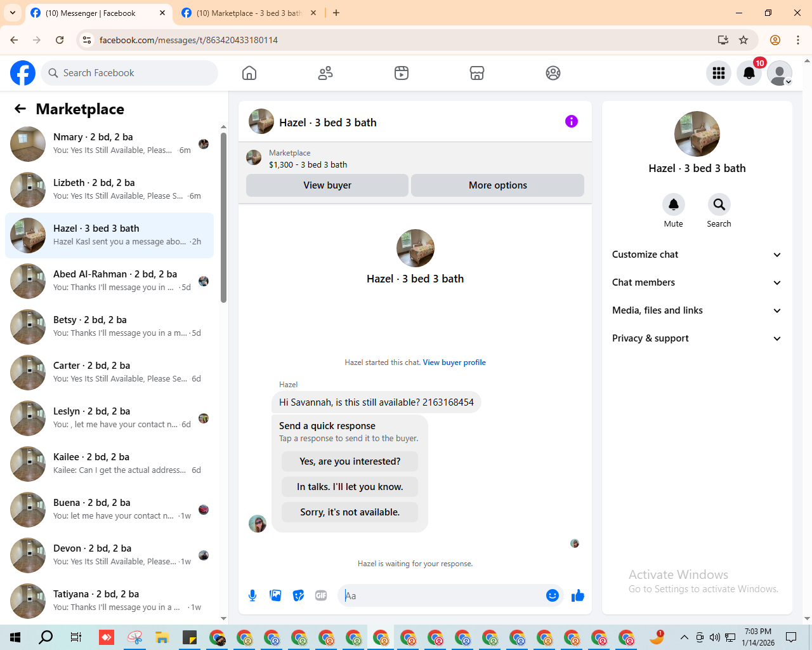This screenshot has height=650, width=812.
Task: Close the Marketplace browser tab
Action: [313, 13]
